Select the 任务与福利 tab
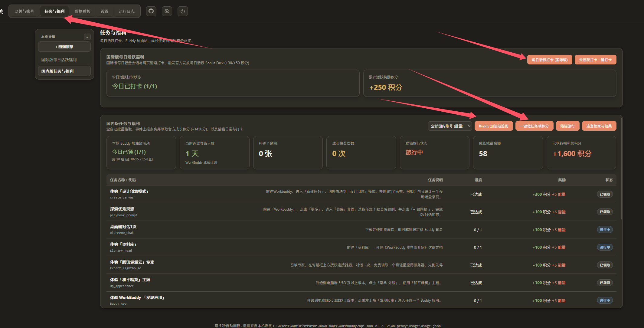644x328 pixels. pos(54,11)
